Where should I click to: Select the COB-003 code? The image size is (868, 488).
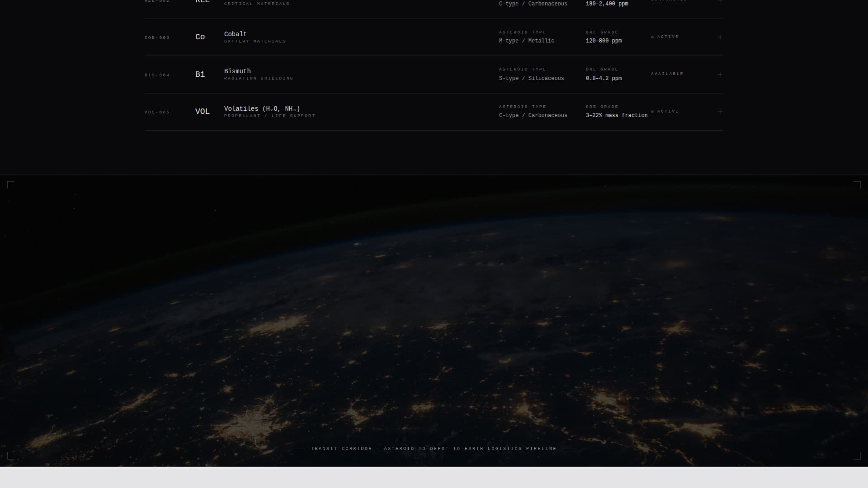click(157, 38)
